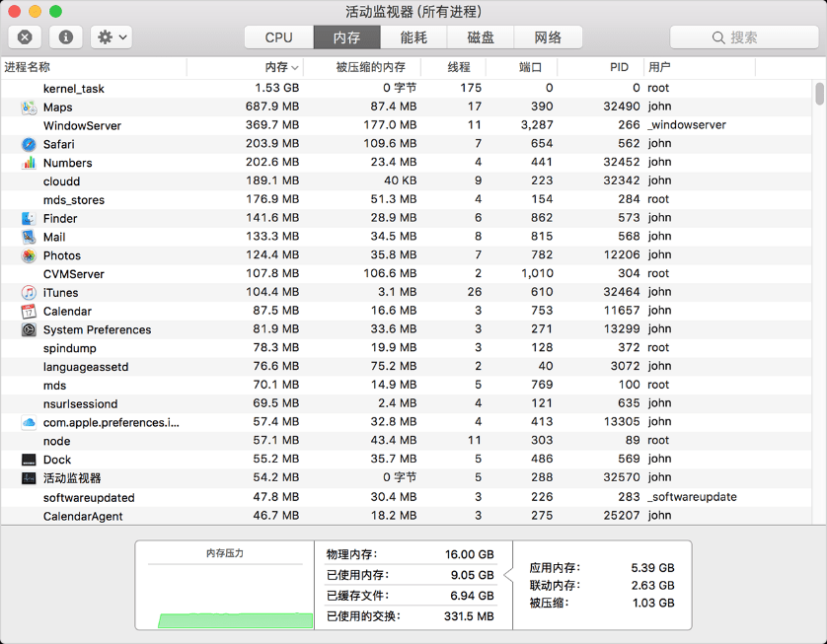This screenshot has width=827, height=644.
Task: Select the softwareupdated process name
Action: [x=89, y=497]
